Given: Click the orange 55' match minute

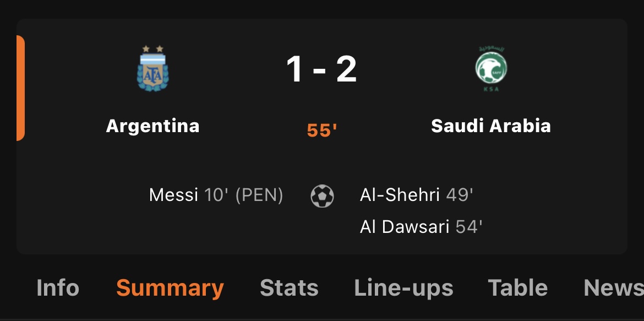Looking at the screenshot, I should point(322,130).
